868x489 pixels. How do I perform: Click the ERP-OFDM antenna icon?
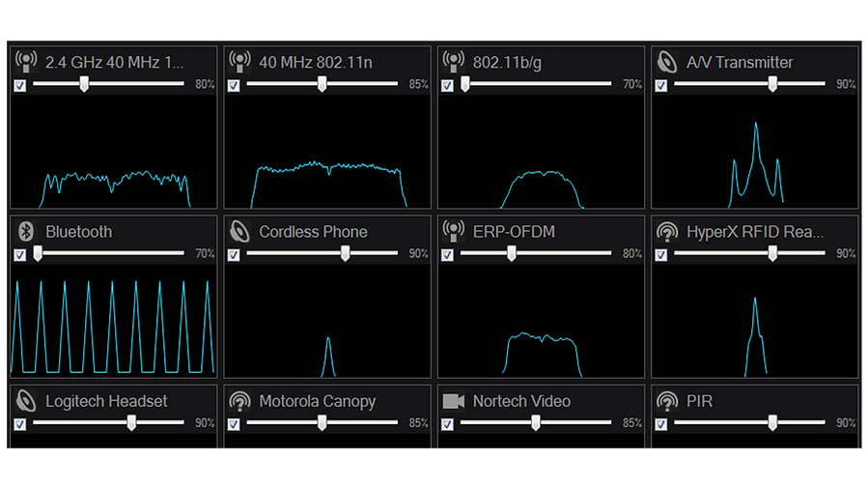453,232
